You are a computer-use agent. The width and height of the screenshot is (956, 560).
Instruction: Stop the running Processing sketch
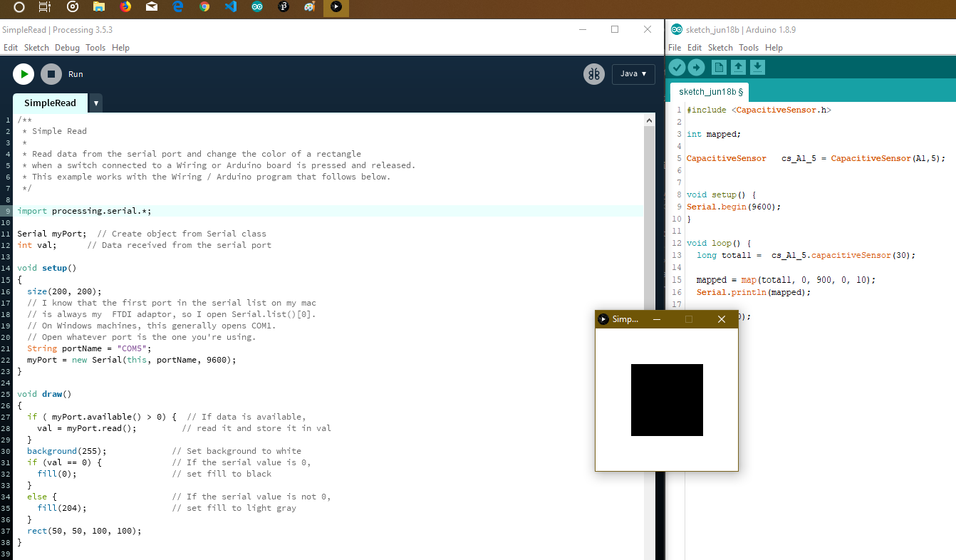(51, 73)
